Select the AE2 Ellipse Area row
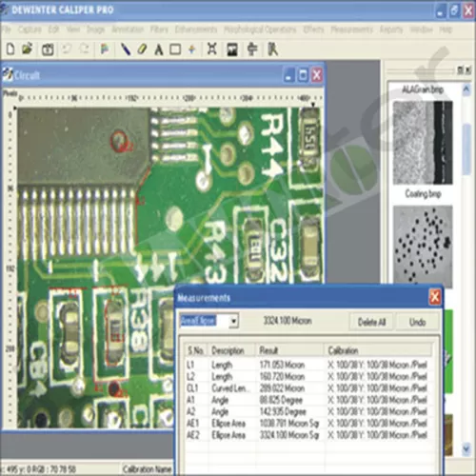 pos(307,435)
